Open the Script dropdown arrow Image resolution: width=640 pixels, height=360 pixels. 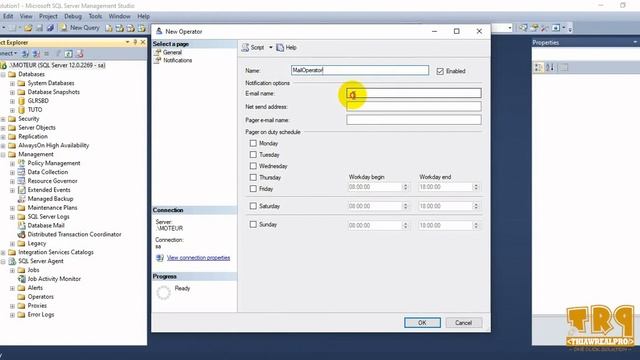(x=271, y=47)
